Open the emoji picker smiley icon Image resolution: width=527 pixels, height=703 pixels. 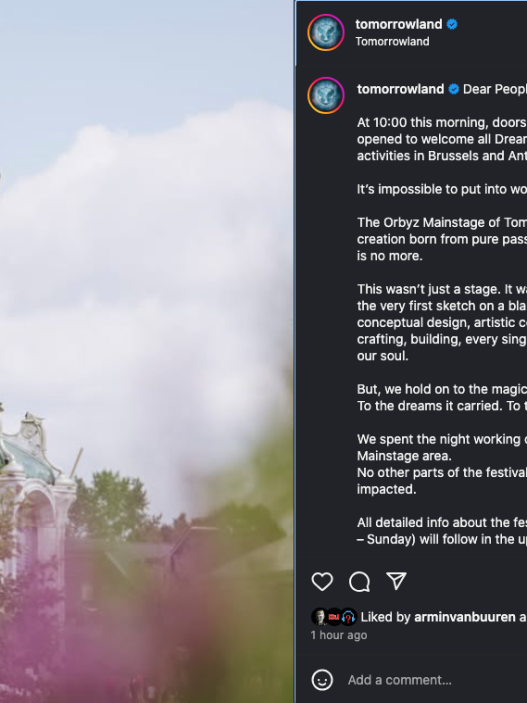(x=322, y=680)
